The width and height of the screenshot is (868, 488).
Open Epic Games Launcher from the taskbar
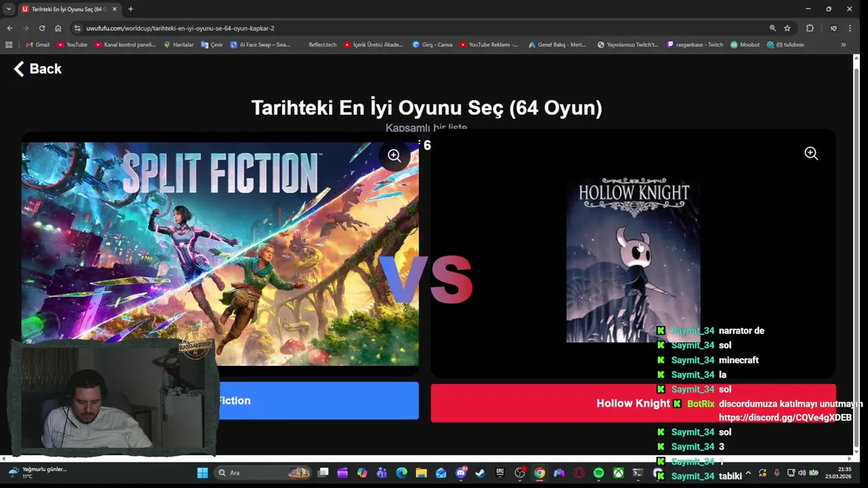click(500, 473)
